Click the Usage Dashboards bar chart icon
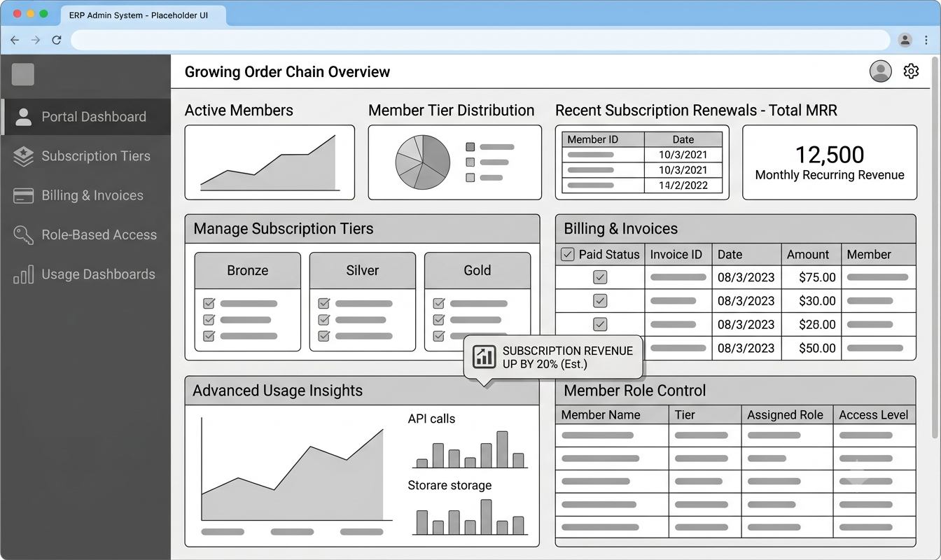The image size is (941, 560). (24, 274)
